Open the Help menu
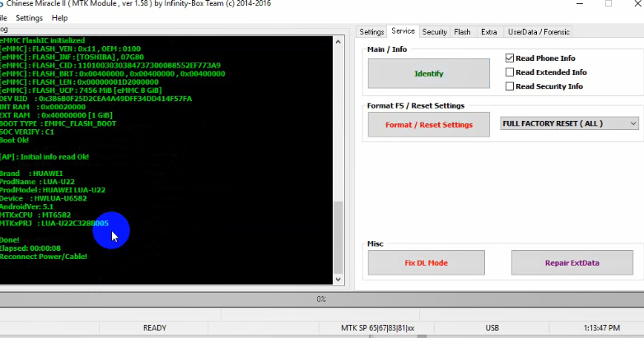 [x=59, y=18]
